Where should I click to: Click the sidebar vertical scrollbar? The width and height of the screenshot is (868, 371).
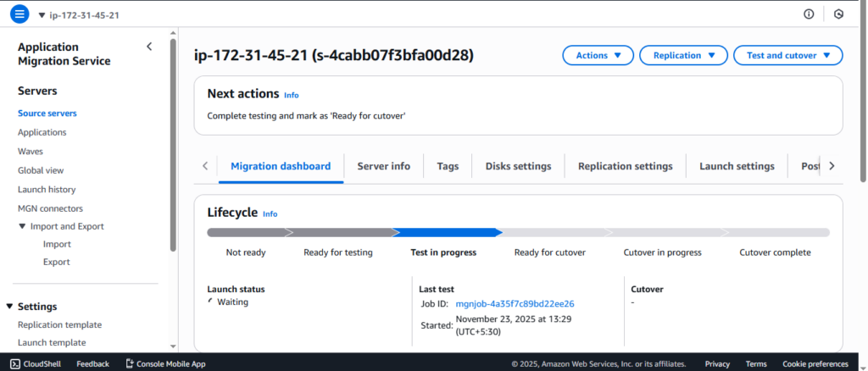[173, 144]
